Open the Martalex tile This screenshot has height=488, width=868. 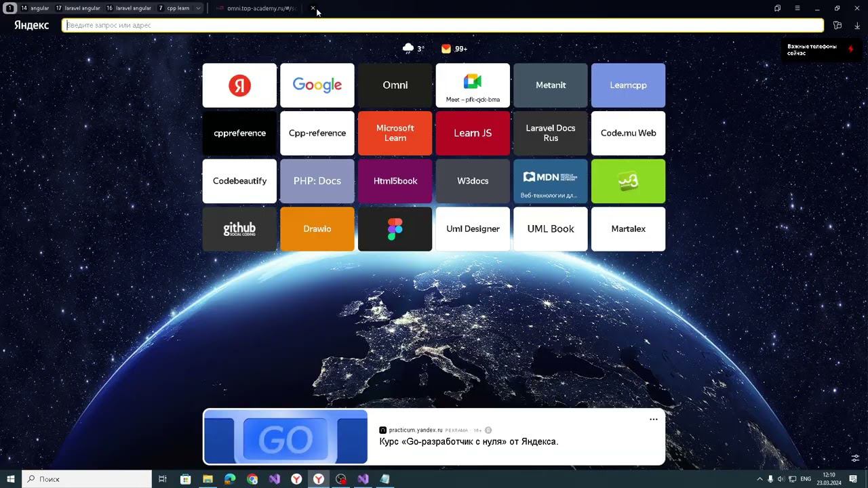[x=628, y=229]
